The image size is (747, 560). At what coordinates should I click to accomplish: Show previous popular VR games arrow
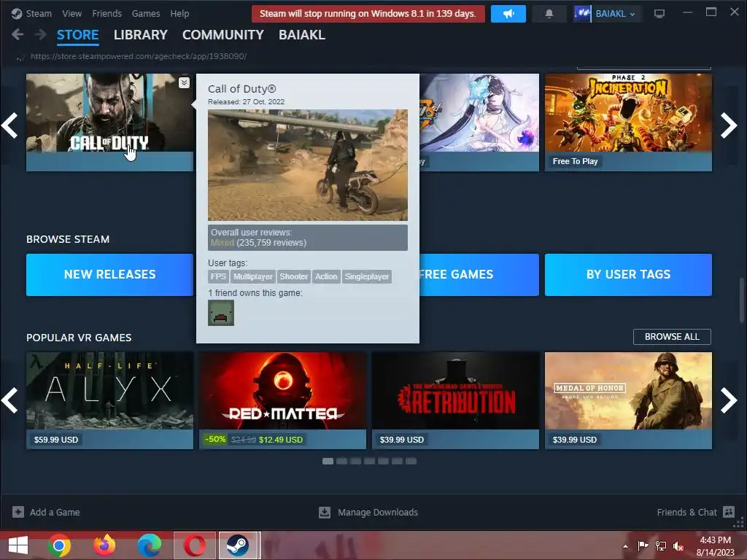pos(9,400)
